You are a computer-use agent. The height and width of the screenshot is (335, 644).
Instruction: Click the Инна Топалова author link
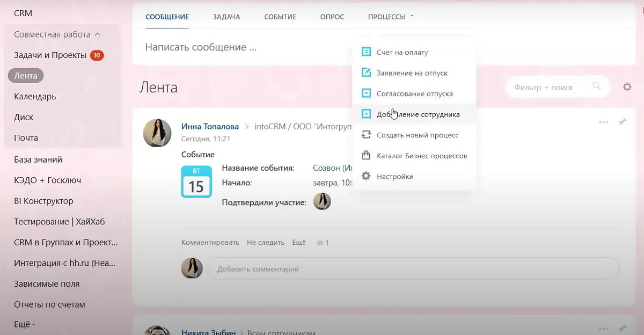point(210,127)
